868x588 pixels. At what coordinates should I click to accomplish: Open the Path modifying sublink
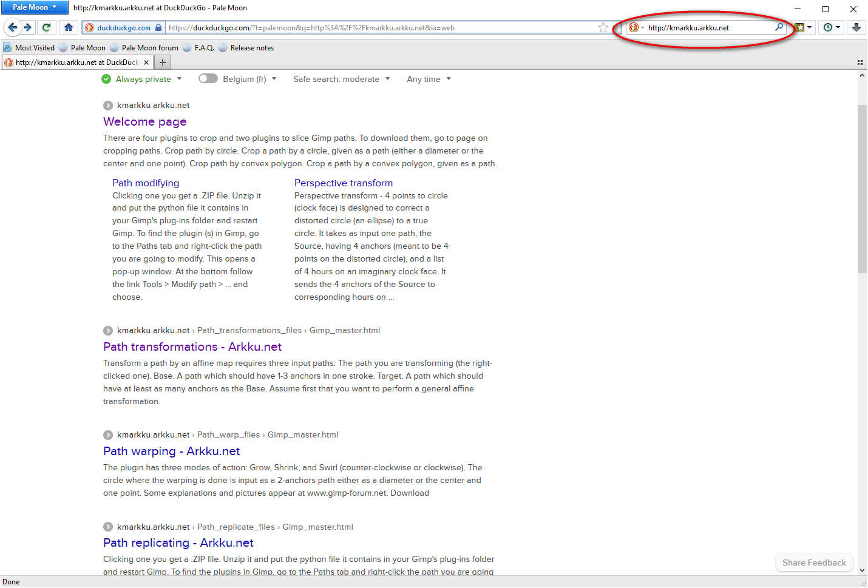[x=146, y=183]
